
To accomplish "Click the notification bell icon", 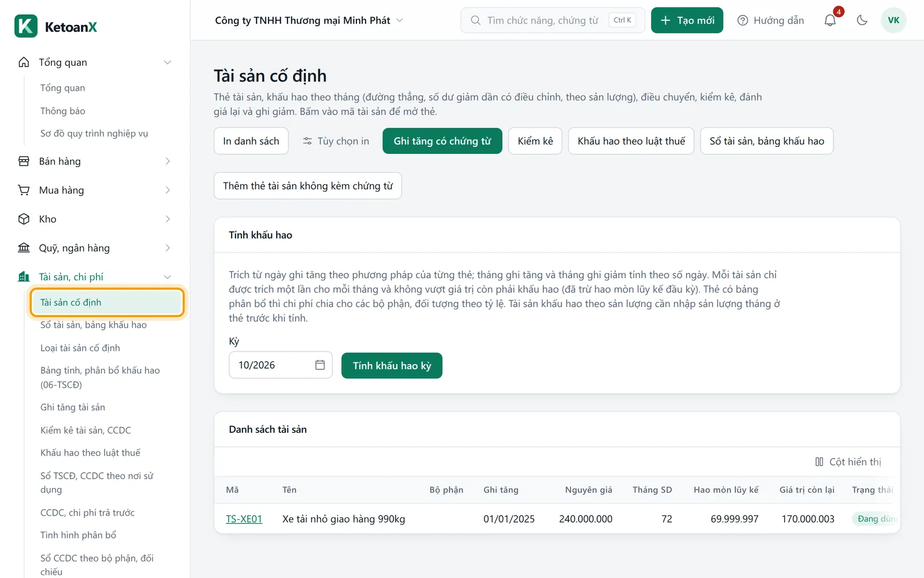I will coord(830,20).
